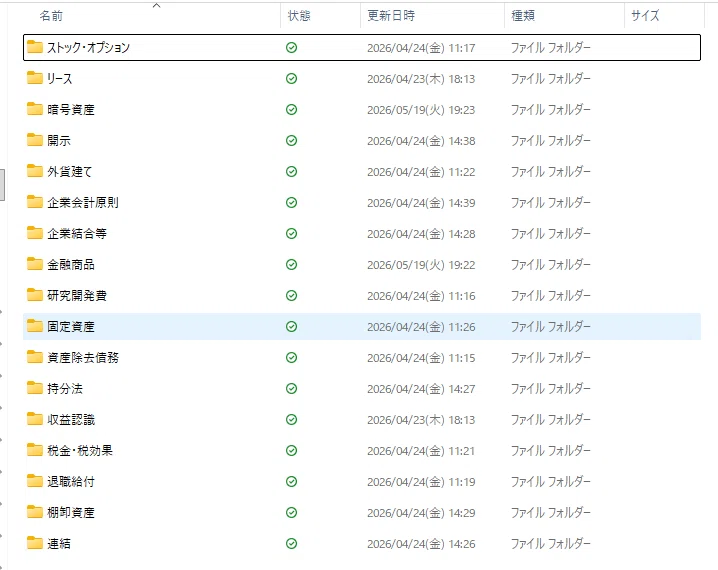Click the 退職給付 folder icon
The width and height of the screenshot is (718, 570).
coord(35,481)
